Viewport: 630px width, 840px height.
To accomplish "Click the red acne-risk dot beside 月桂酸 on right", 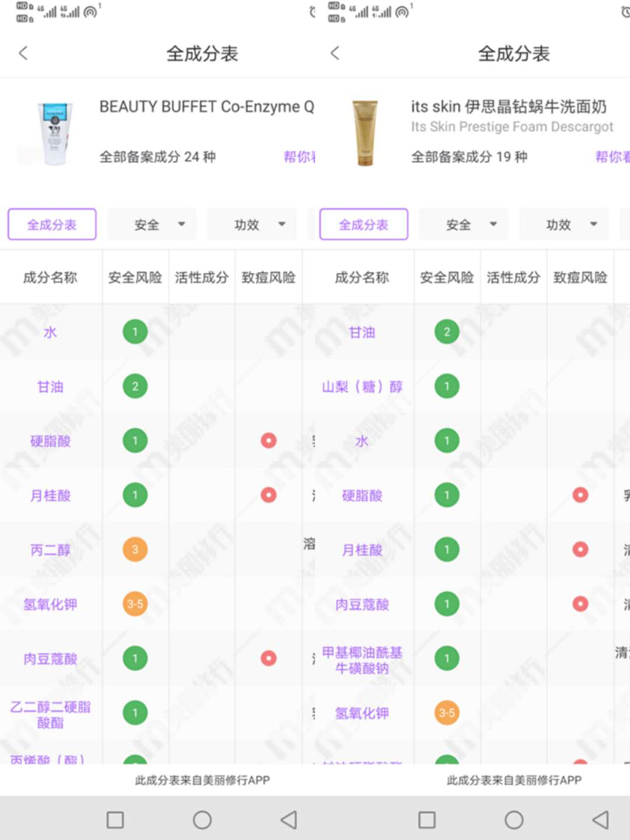I will pos(580,549).
